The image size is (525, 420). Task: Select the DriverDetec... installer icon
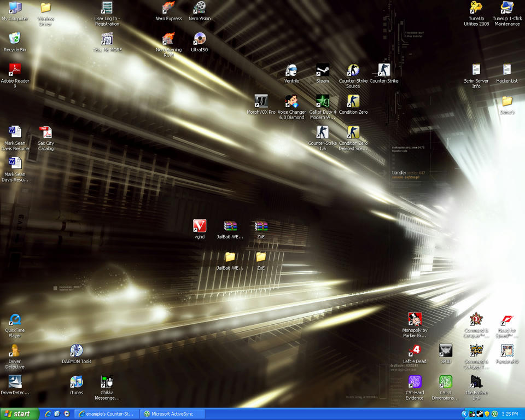[15, 385]
